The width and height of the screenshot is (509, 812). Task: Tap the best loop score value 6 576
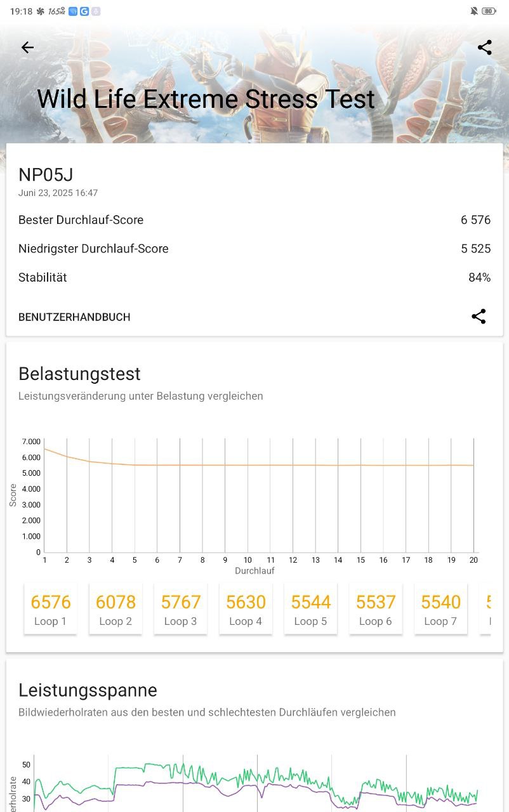tap(476, 220)
